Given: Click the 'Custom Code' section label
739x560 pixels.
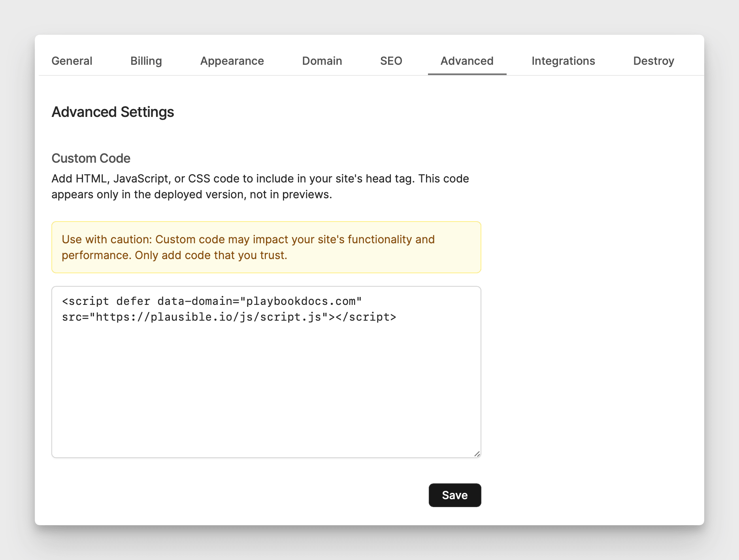Looking at the screenshot, I should [x=91, y=158].
